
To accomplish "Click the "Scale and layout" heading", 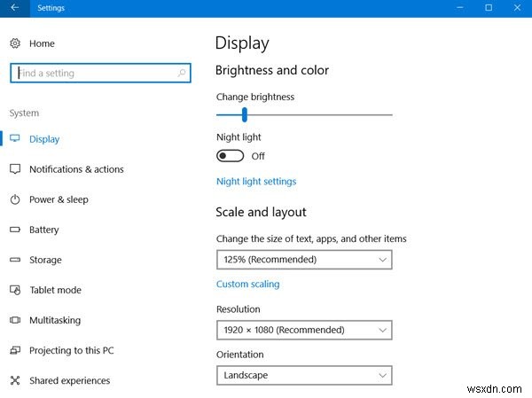I will pos(261,212).
